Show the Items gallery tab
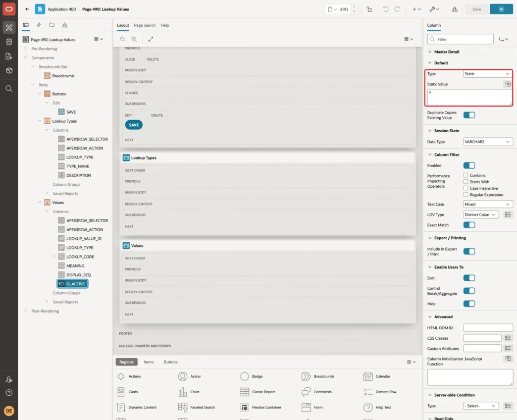The width and height of the screenshot is (517, 420). point(149,362)
